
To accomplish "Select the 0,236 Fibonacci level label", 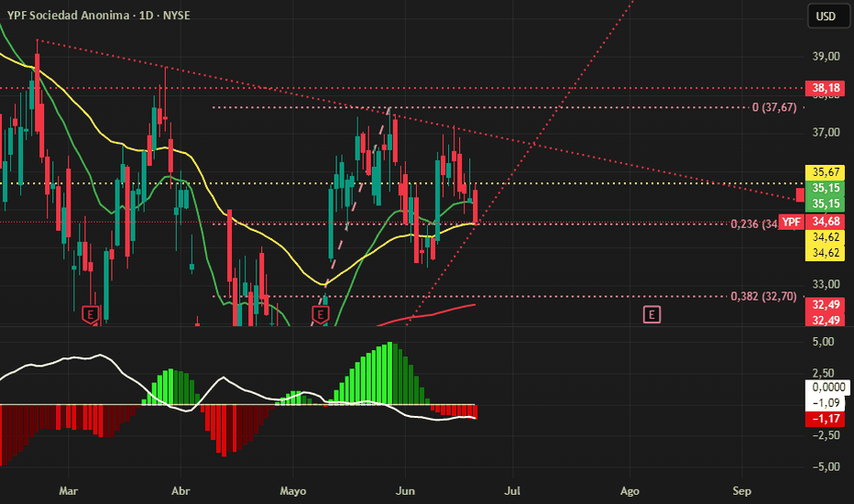I will tap(754, 224).
